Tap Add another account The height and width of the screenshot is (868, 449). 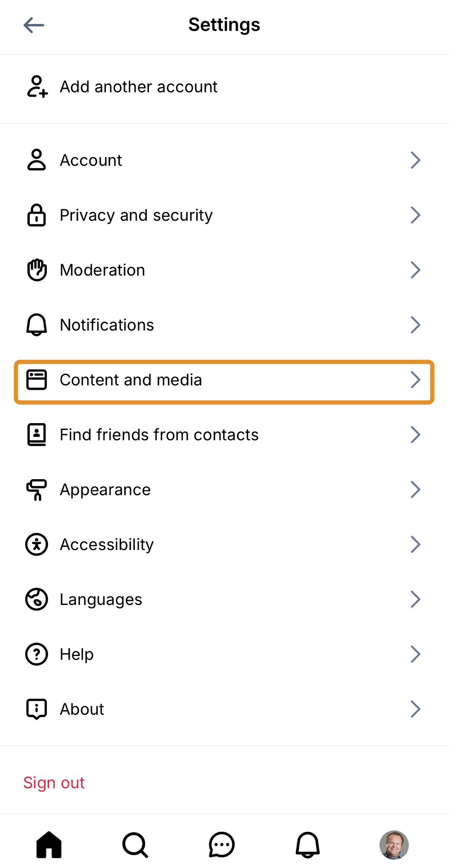138,87
